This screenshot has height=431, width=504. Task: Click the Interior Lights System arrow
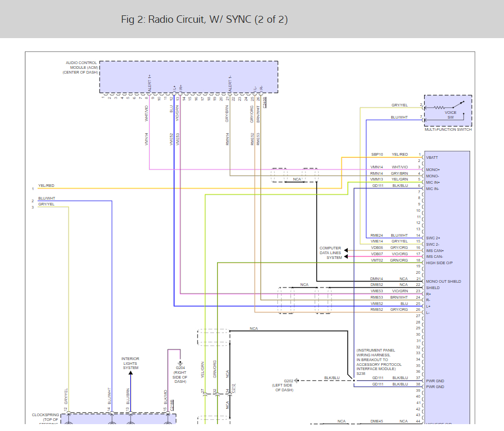[x=130, y=373]
